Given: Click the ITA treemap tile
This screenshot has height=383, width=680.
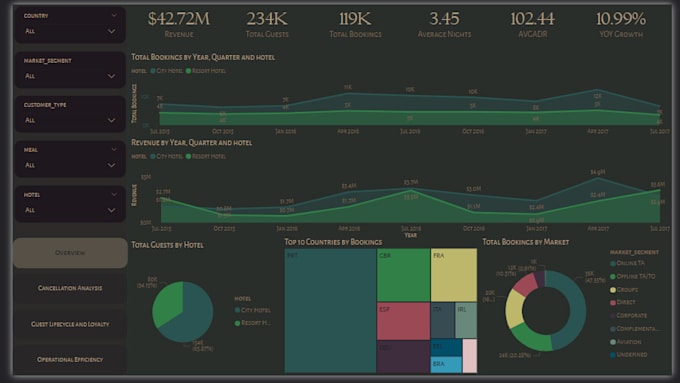Looking at the screenshot, I should coord(442,321).
